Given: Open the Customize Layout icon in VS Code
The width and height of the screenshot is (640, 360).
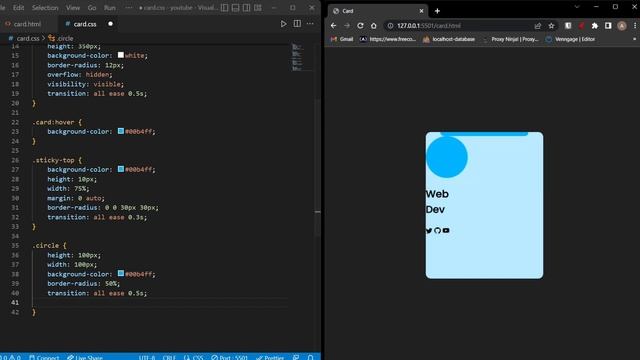Looking at the screenshot, I should 258,7.
